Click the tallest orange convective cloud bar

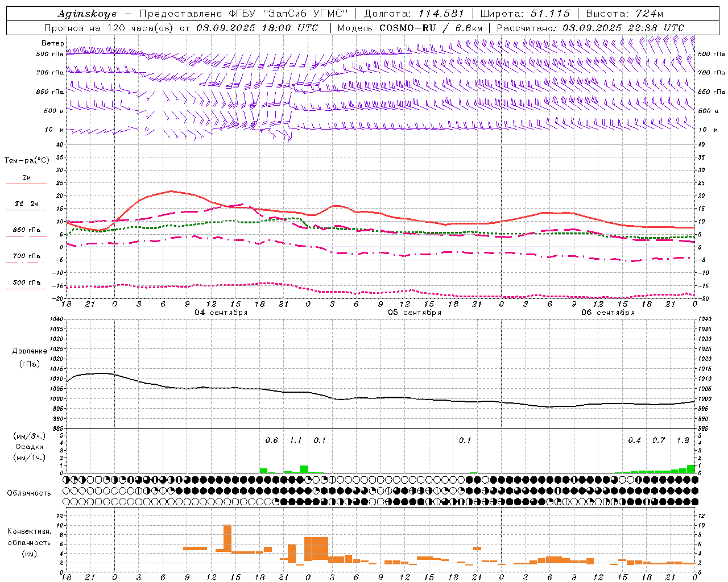coord(227,538)
